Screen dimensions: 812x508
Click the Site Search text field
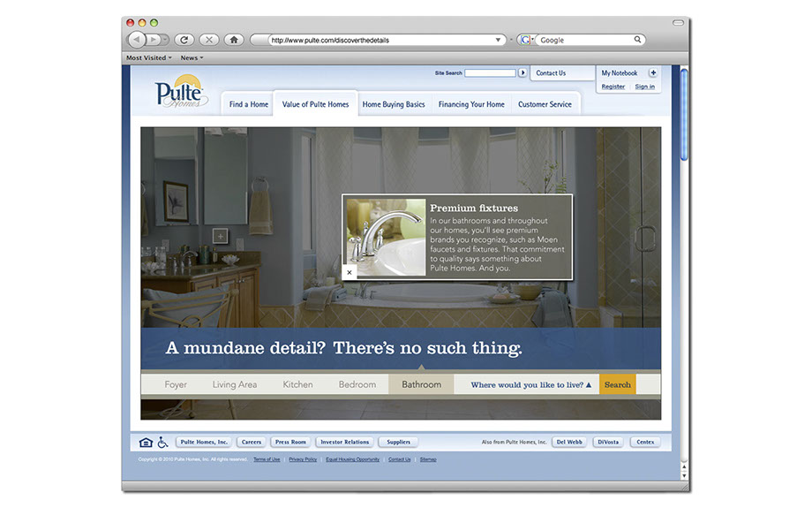click(490, 72)
